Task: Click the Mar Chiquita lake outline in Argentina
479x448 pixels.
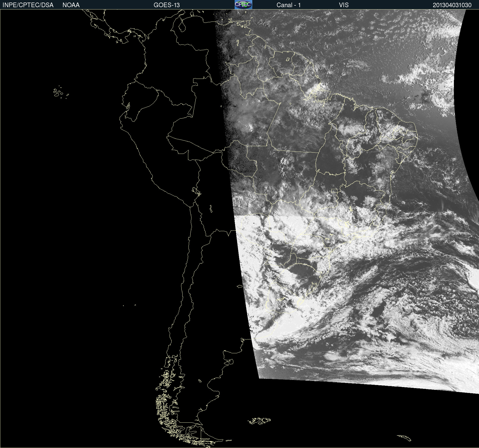Action: [x=239, y=286]
